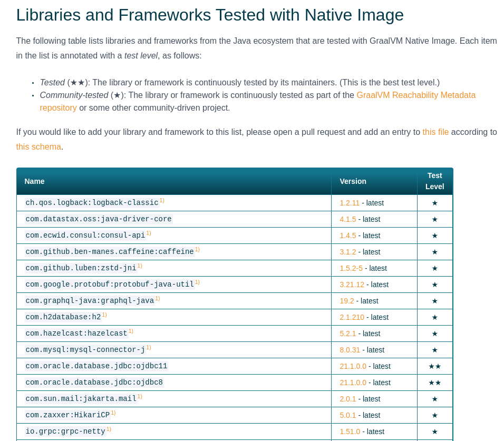Open version 3.21.12 link for protobuf-java-util
Viewport: 504px width, 441px height.
tap(352, 285)
